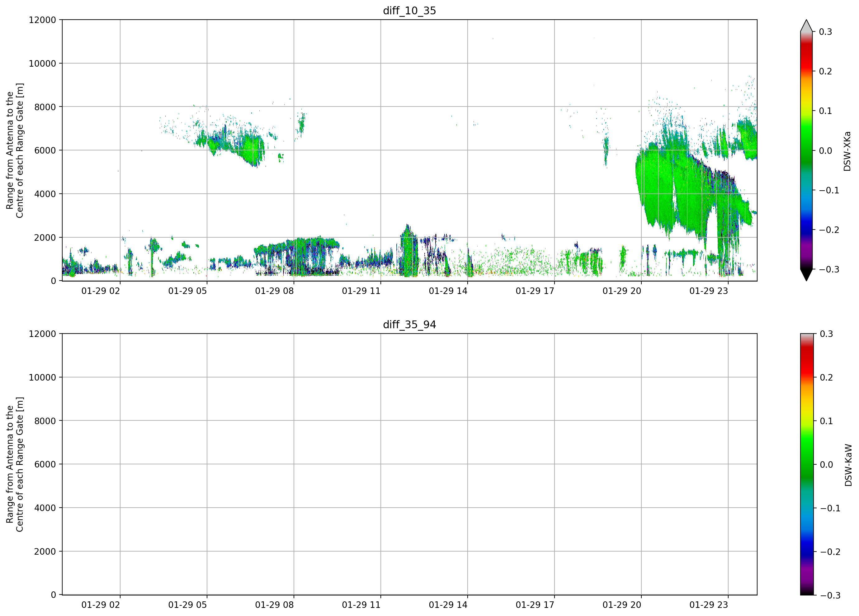Click the green echo tower near 01-29 12

(409, 251)
